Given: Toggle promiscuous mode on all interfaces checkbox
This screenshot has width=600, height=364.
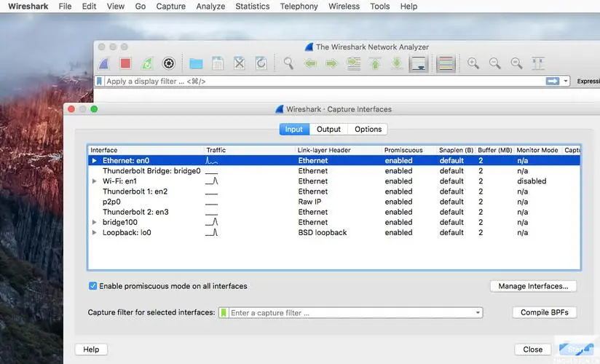Looking at the screenshot, I should click(92, 286).
